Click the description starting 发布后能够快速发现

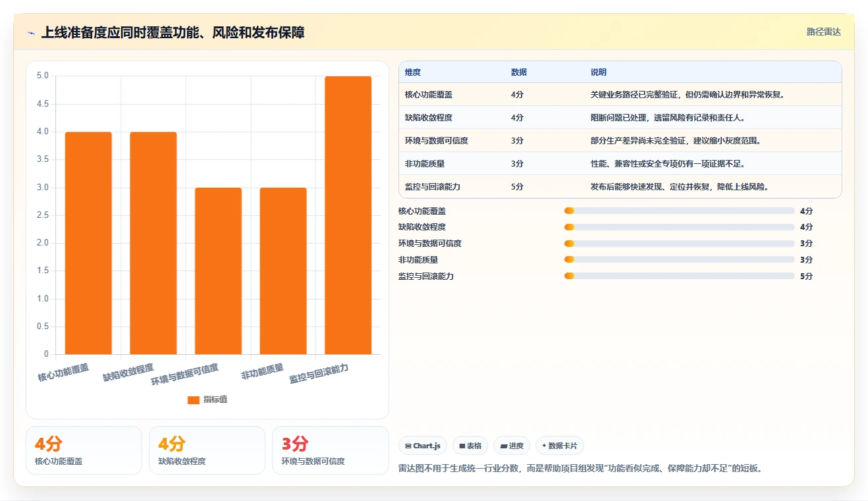coord(680,187)
